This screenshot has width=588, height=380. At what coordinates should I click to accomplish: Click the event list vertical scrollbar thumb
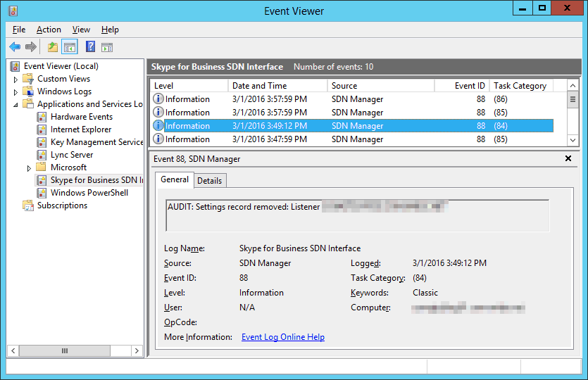pos(573,100)
